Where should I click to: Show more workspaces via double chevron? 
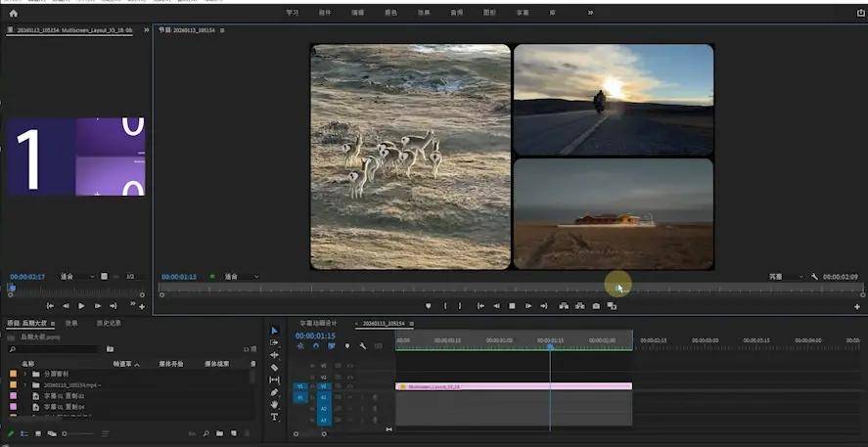[x=590, y=12]
